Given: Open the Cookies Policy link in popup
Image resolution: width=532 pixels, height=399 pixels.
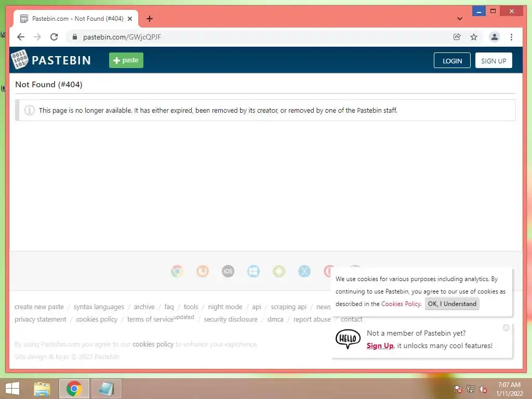Looking at the screenshot, I should coord(401,303).
